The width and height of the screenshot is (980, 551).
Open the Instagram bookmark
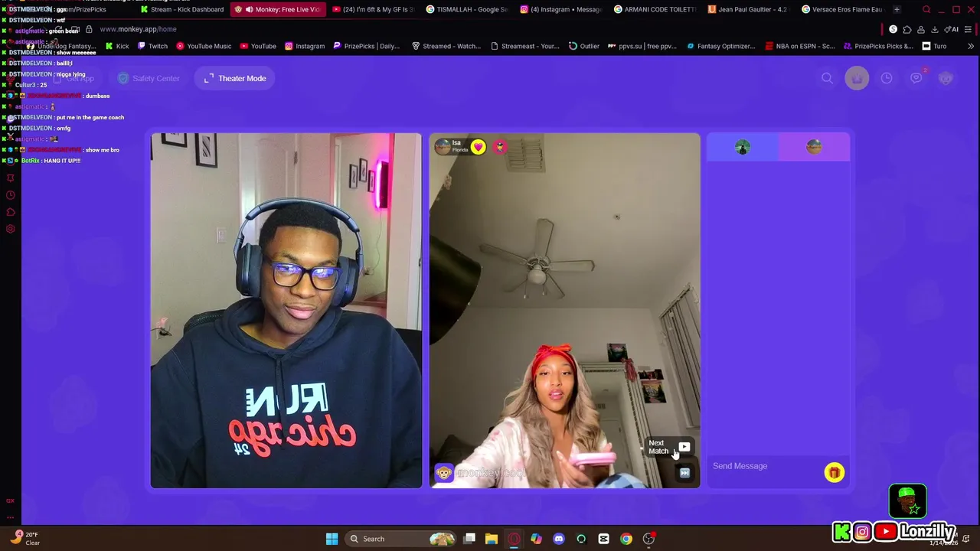click(x=304, y=46)
